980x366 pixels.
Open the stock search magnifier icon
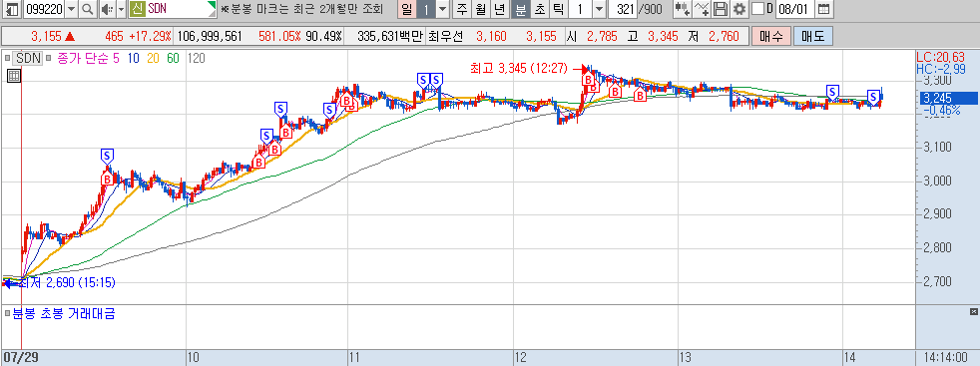(x=87, y=9)
